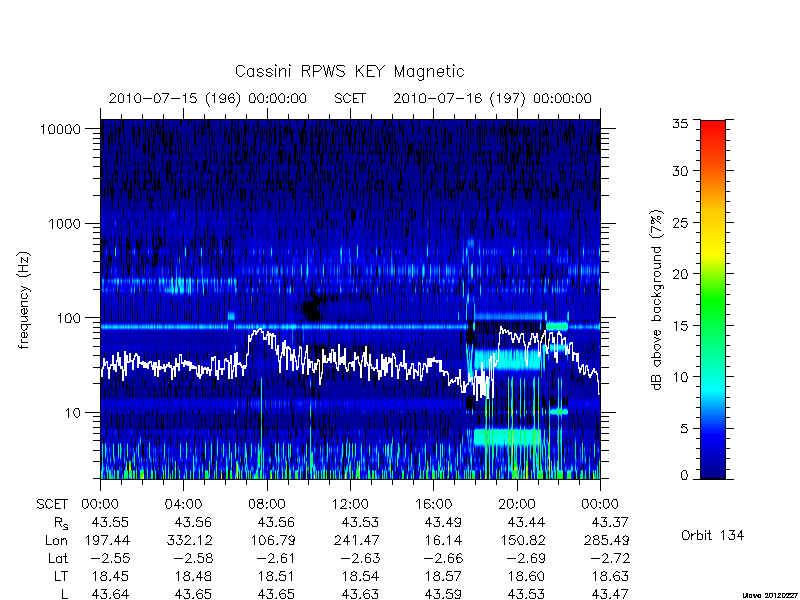
Task: Click the color bar gradient scale
Action: tap(713, 299)
